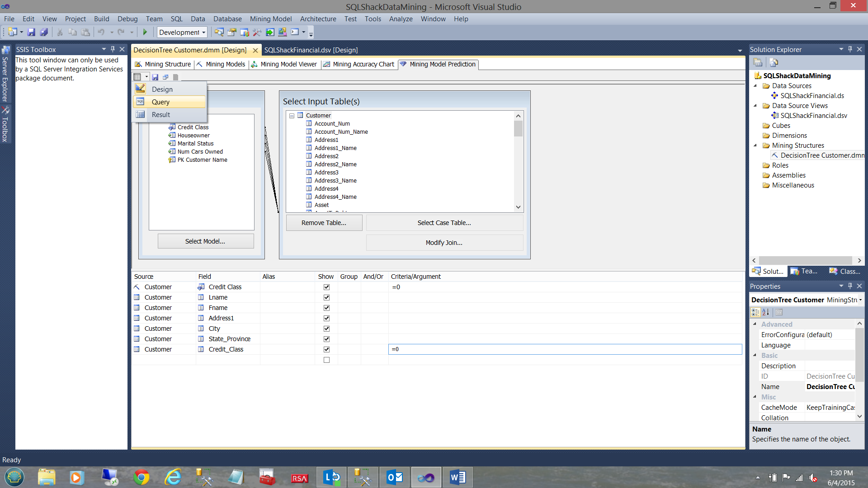
Task: Check the Show box in the empty row
Action: pyautogui.click(x=326, y=360)
